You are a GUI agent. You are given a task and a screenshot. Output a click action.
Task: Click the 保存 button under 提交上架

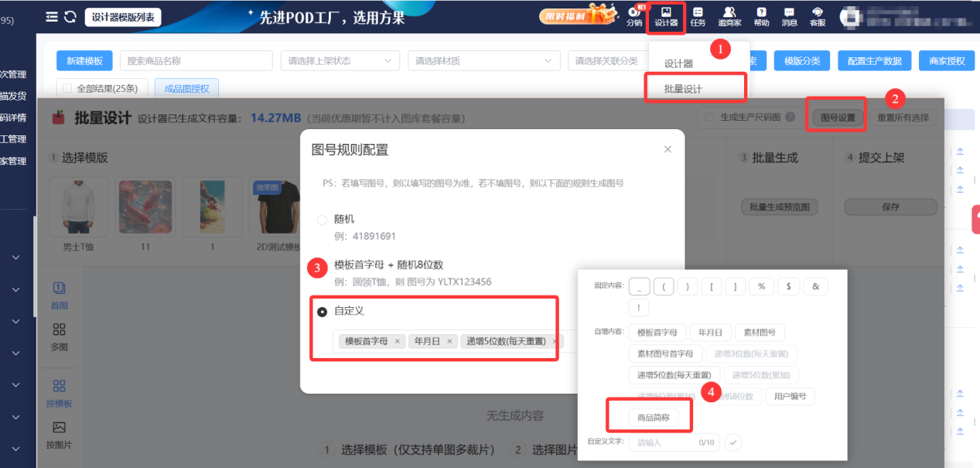pos(890,207)
